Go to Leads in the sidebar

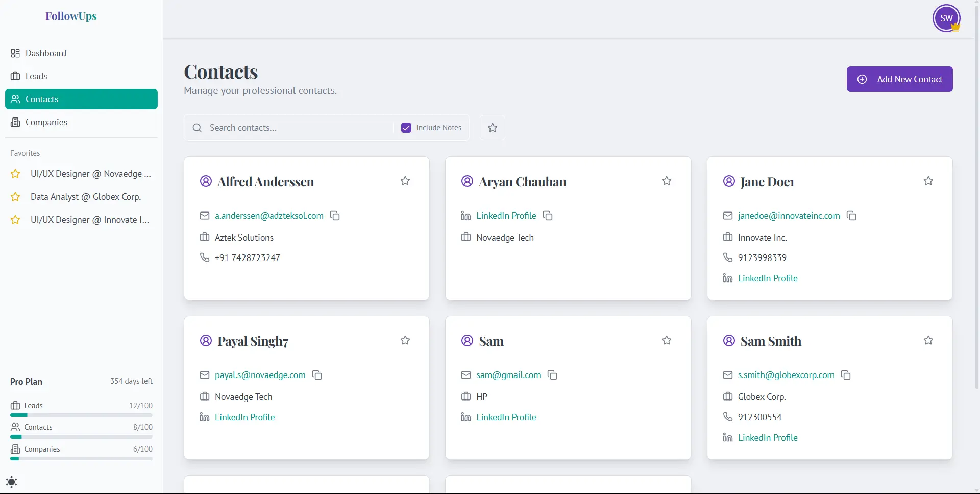point(81,76)
